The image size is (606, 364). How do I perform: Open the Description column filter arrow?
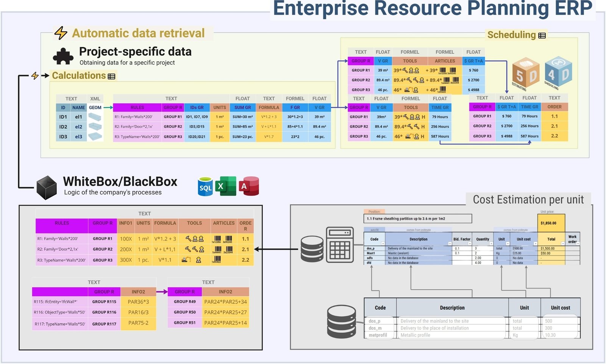click(450, 244)
